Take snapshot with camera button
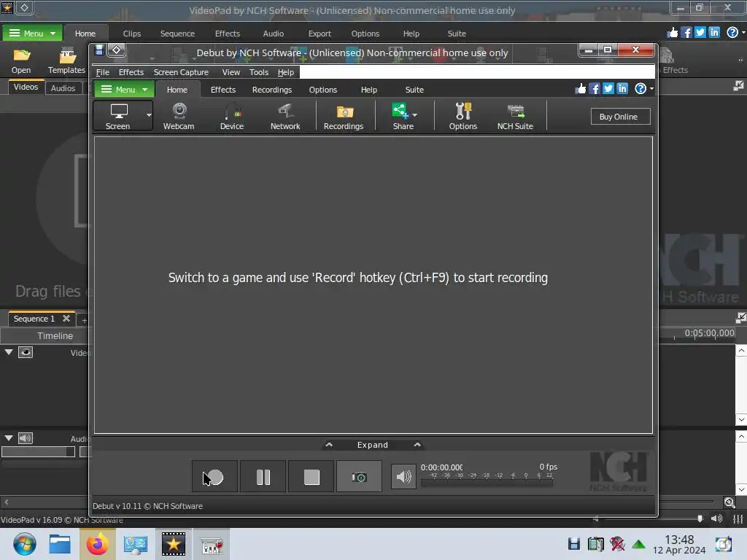Viewport: 747px width, 560px height. pos(359,476)
